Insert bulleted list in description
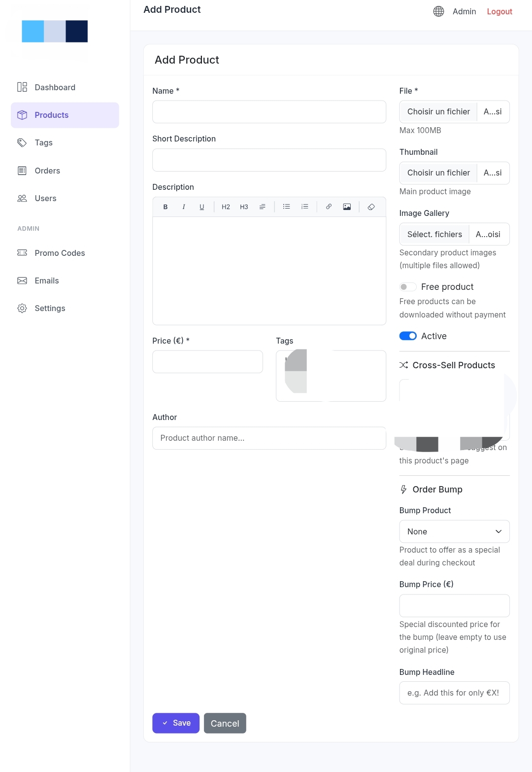This screenshot has height=772, width=532. coord(286,207)
